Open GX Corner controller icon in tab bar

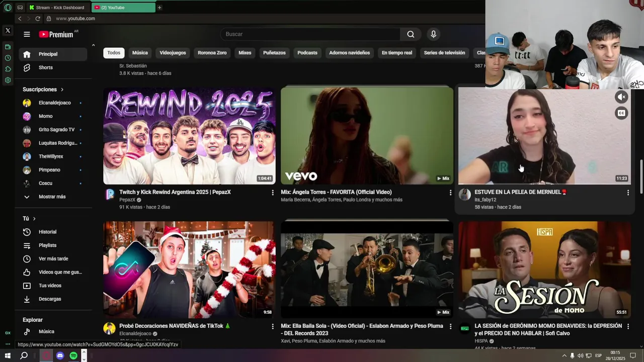(x=20, y=8)
